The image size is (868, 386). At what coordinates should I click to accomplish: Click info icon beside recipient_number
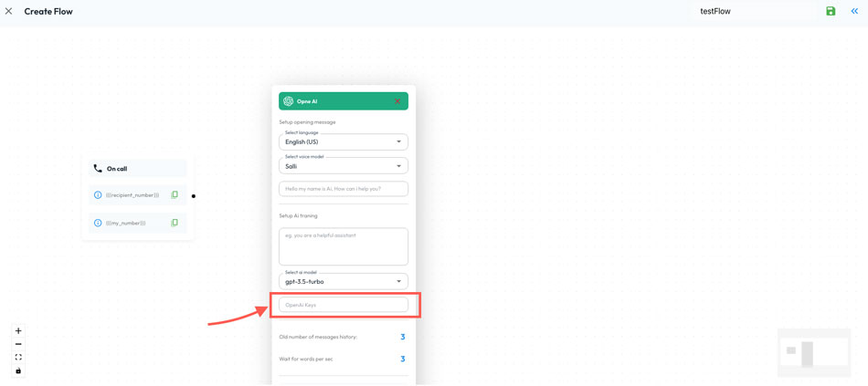98,195
